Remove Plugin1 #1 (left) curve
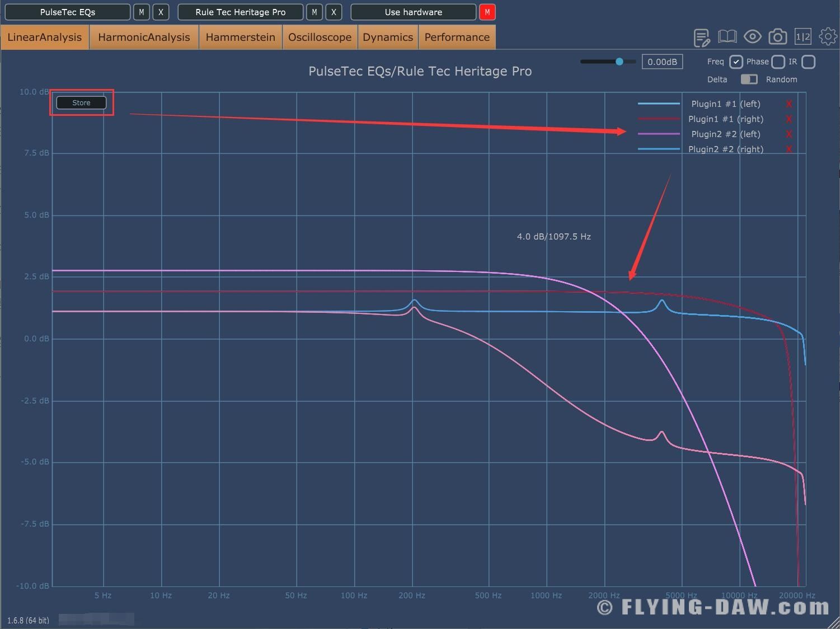 pos(789,104)
